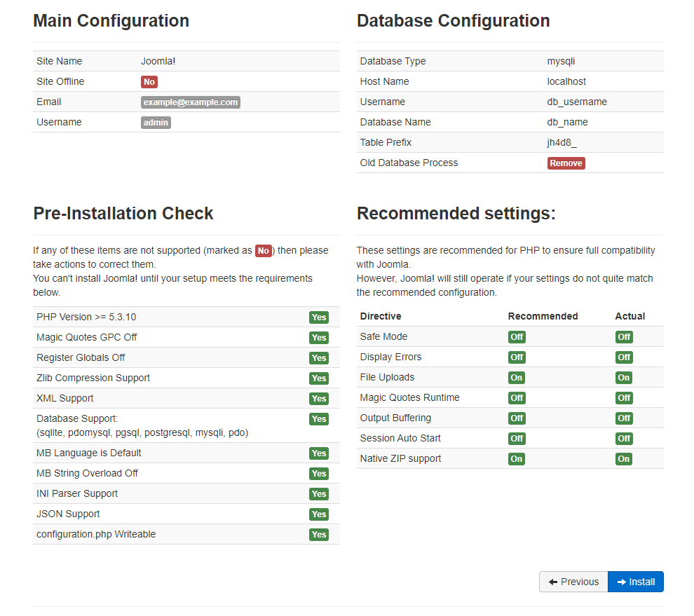Click the mysqli database type value
Image resolution: width=694 pixels, height=616 pixels.
[x=561, y=61]
